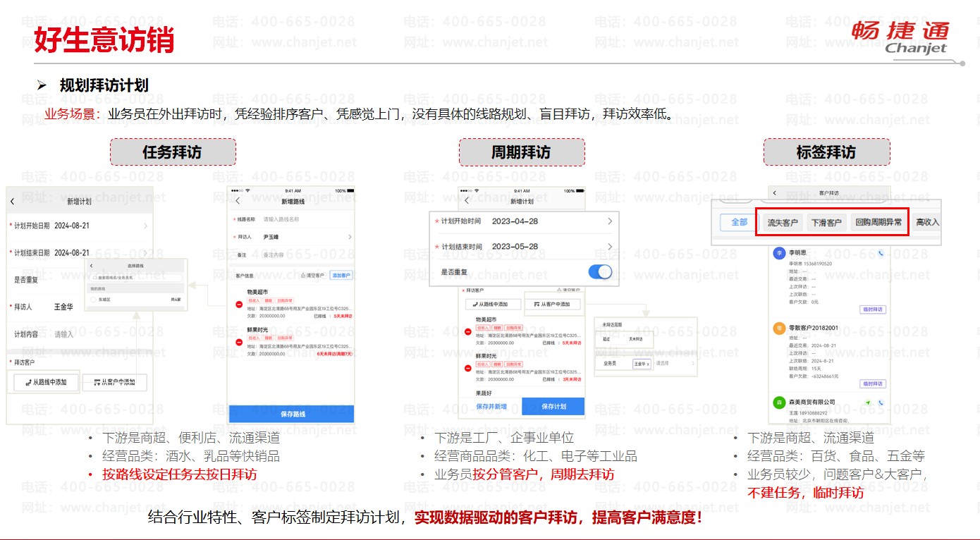This screenshot has height=540, width=980.
Task: Click the text 下游是工厂、企事业单位
Action: pyautogui.click(x=504, y=438)
